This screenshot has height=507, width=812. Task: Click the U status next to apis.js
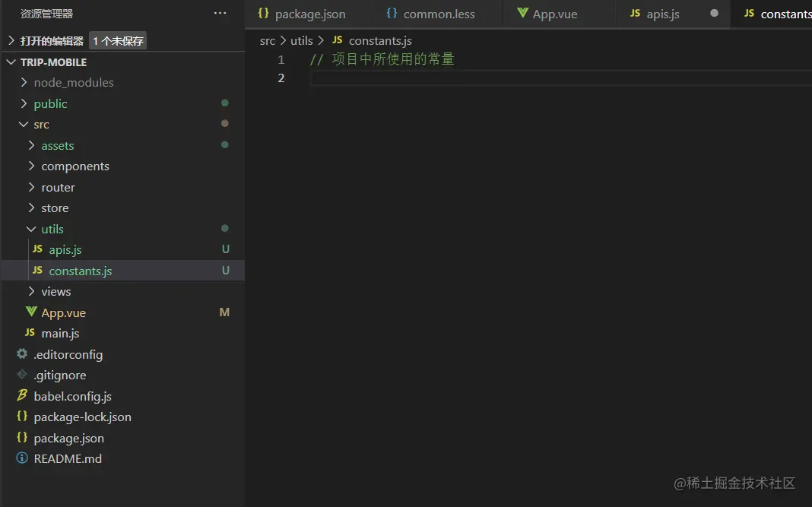point(225,249)
